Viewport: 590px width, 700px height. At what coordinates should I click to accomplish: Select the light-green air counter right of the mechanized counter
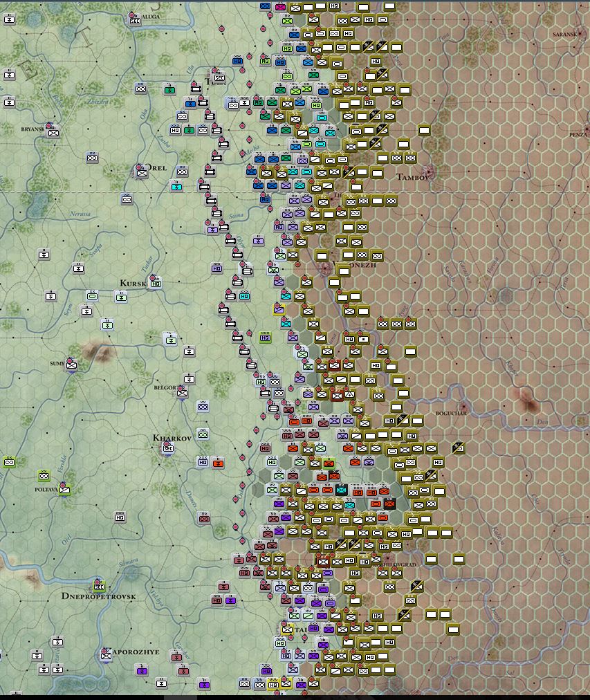pyautogui.click(x=121, y=297)
